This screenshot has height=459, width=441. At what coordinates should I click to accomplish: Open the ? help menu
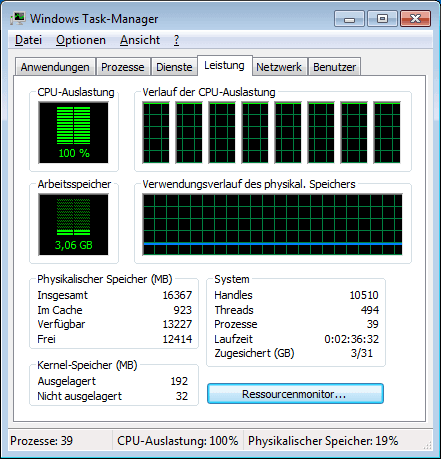tap(176, 40)
